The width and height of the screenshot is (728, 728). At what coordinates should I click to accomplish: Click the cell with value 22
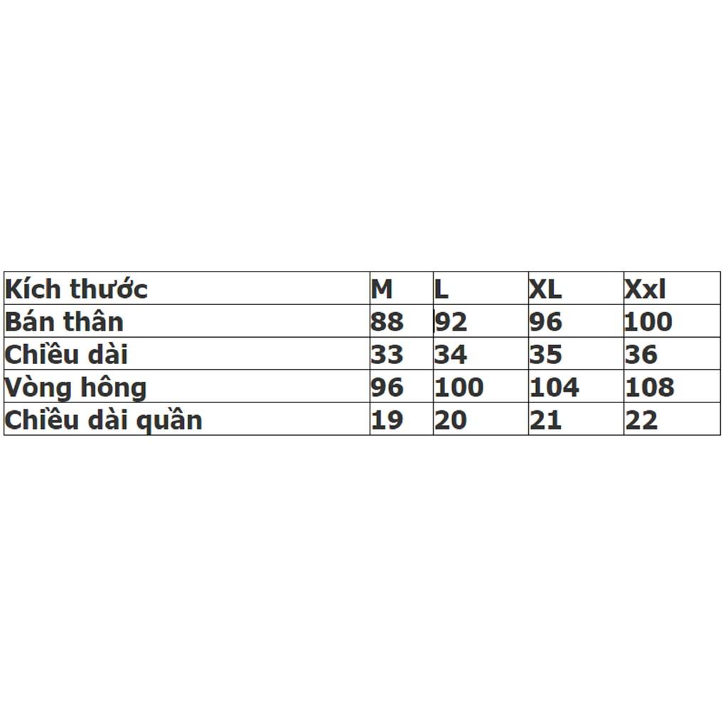(x=673, y=419)
